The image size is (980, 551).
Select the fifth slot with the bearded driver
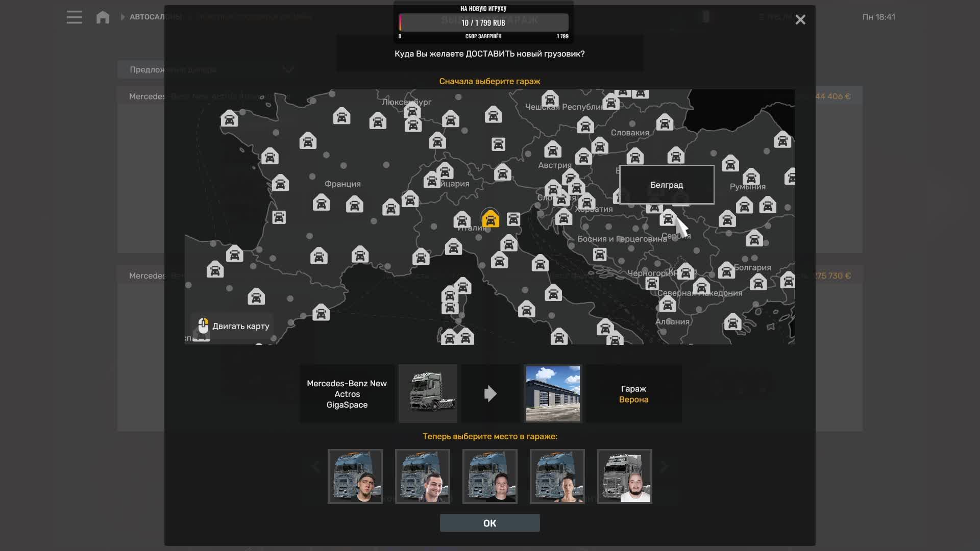coord(625,477)
